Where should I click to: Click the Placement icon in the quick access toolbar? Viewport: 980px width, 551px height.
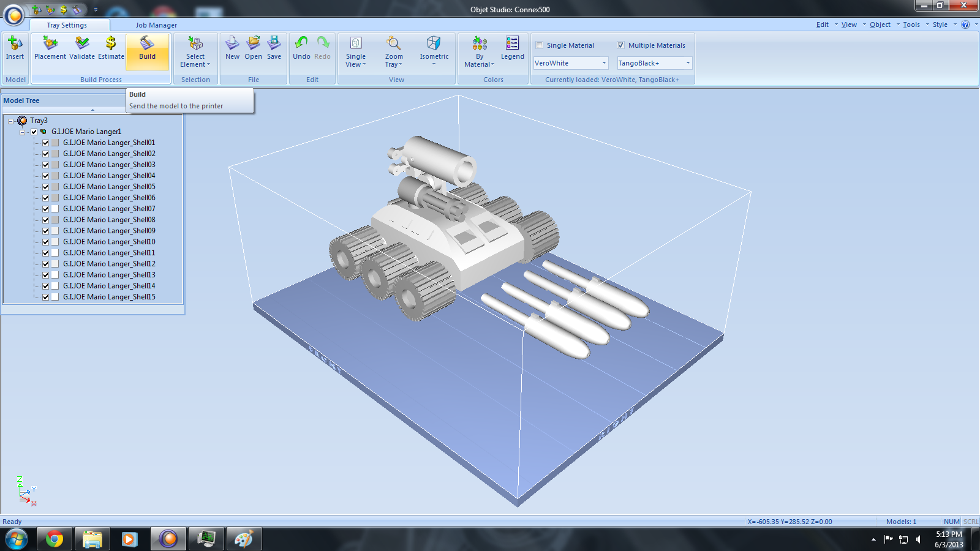(50, 10)
